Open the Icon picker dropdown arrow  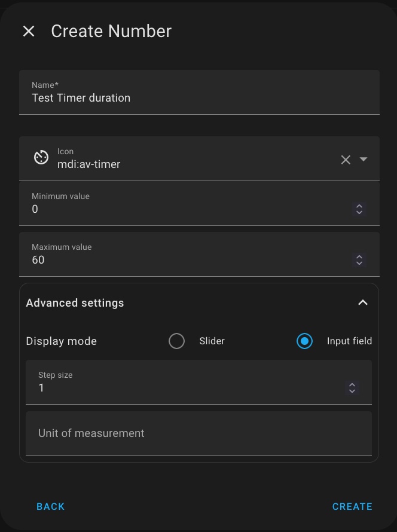(x=364, y=159)
